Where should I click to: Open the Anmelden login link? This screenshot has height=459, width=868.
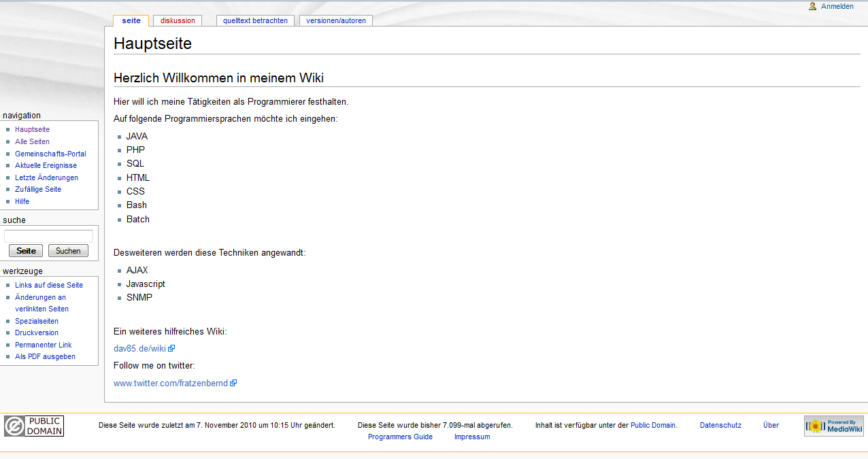837,6
